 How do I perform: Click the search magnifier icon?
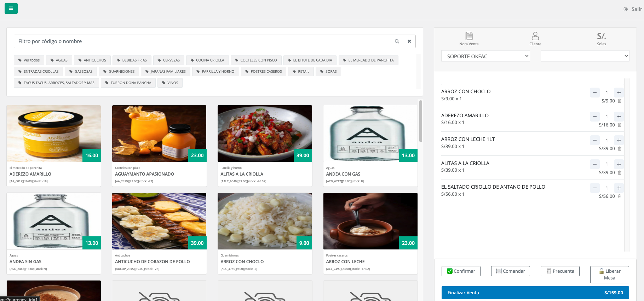[397, 41]
